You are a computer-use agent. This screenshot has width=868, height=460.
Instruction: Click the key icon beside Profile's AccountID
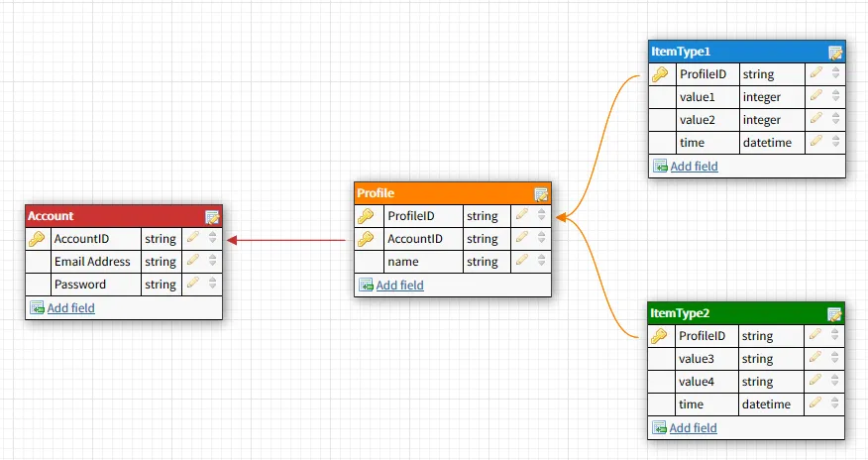[366, 239]
